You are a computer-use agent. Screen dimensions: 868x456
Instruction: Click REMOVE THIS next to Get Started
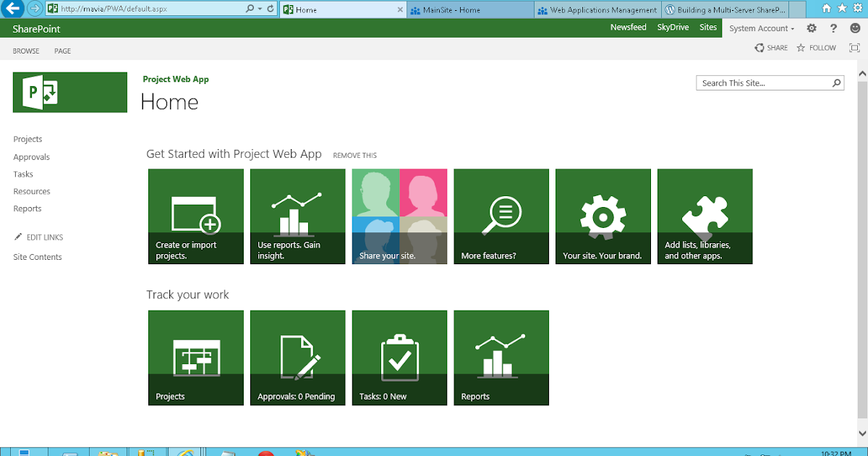click(354, 156)
